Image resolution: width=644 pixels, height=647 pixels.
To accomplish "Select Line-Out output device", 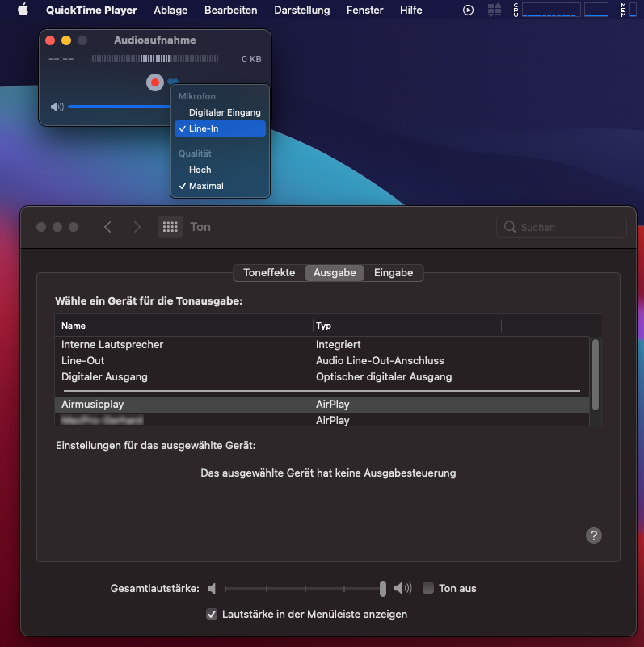I will point(322,360).
